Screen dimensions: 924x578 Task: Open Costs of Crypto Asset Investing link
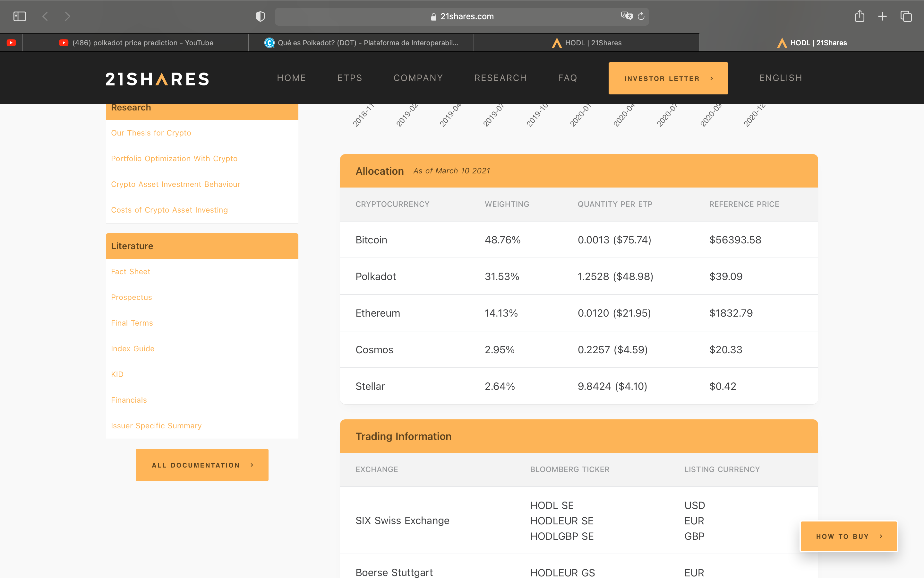click(169, 210)
